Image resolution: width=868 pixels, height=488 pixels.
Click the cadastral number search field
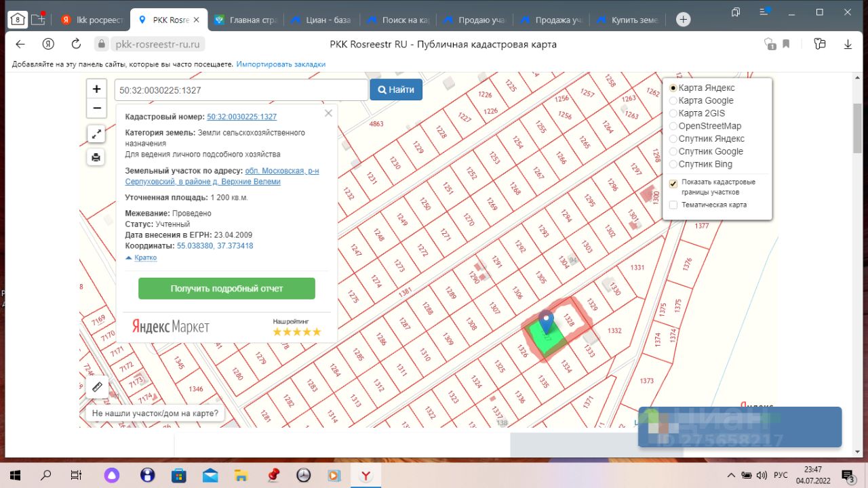click(x=241, y=89)
